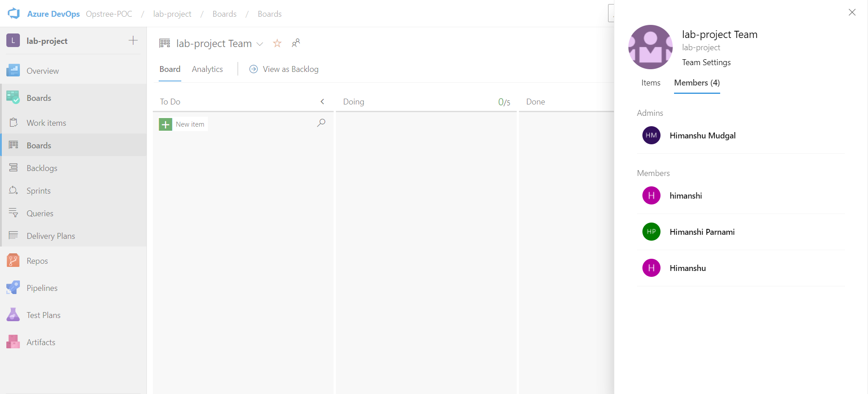Click View as Backlog link
Image resolution: width=868 pixels, height=394 pixels.
pyautogui.click(x=291, y=69)
